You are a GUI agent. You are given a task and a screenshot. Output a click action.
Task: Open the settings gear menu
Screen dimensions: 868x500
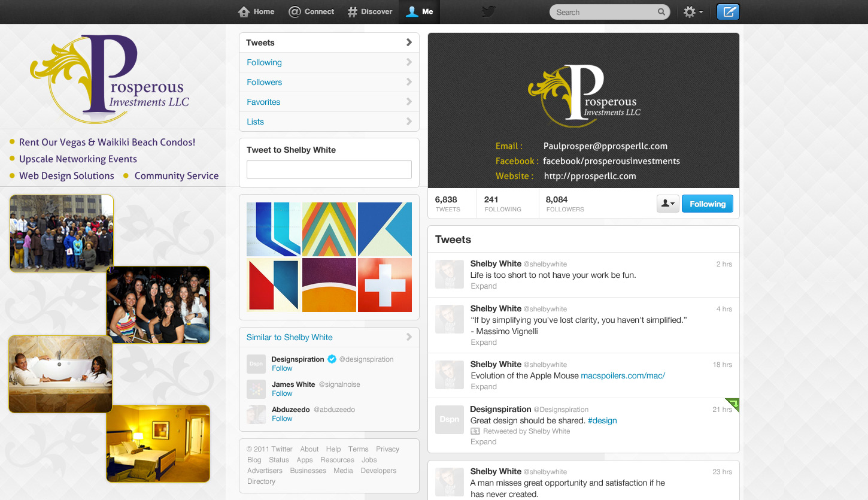693,12
